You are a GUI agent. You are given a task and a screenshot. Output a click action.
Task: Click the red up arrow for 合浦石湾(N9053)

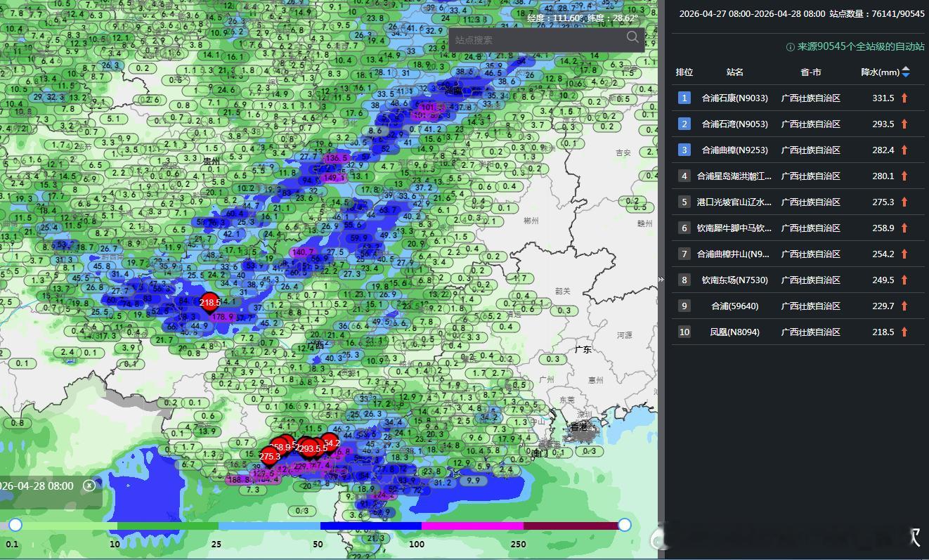click(x=904, y=124)
